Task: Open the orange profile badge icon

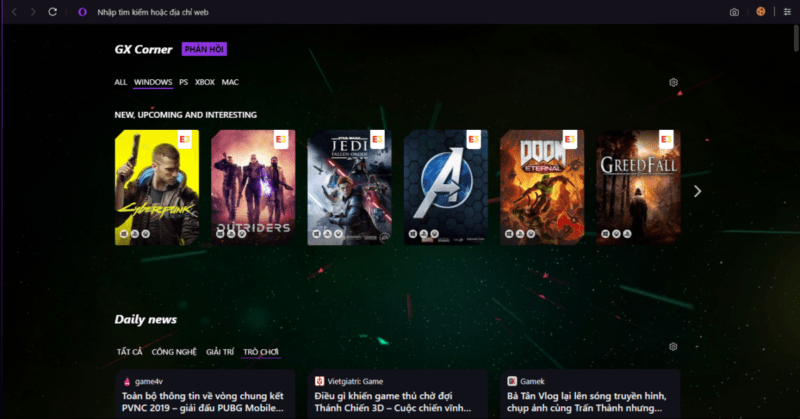Action: pyautogui.click(x=761, y=12)
